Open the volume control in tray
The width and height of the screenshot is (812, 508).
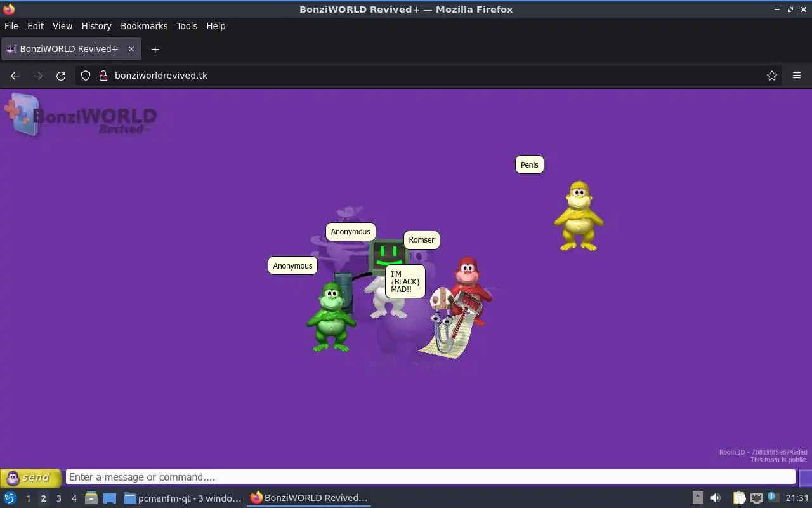[x=716, y=498]
